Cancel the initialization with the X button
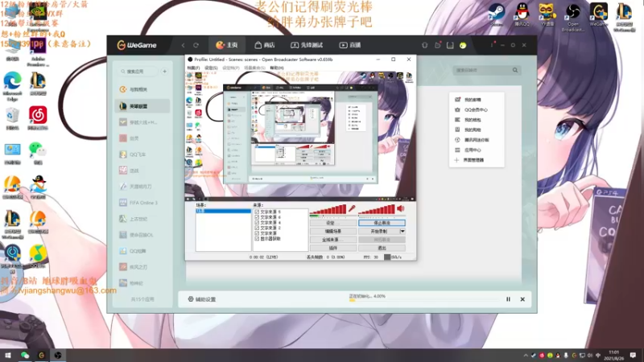Viewport: 644px width, 362px height. 522,299
